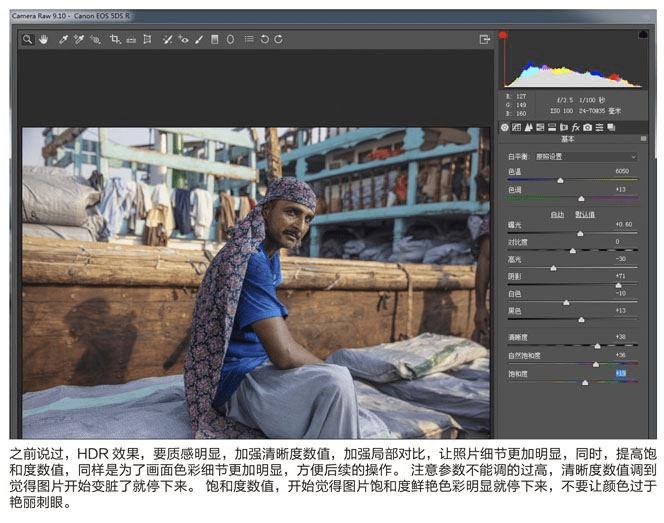Switch to the Tone Curve panel tab
Screen dimensions: 664x523
pos(517,128)
